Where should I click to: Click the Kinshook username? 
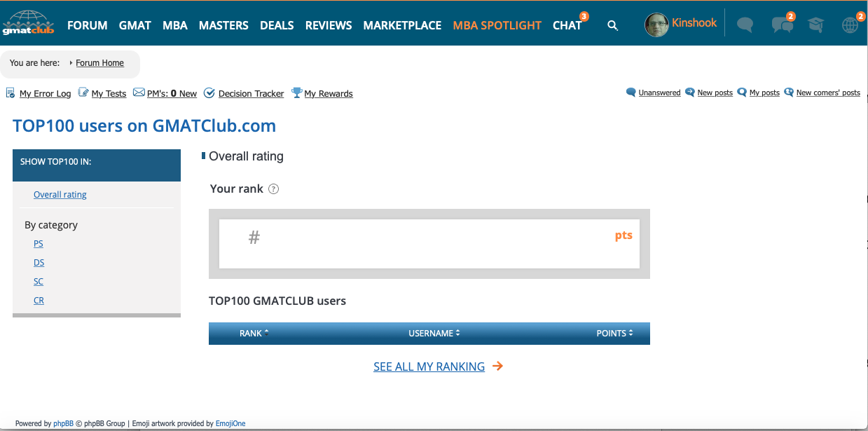coord(694,22)
